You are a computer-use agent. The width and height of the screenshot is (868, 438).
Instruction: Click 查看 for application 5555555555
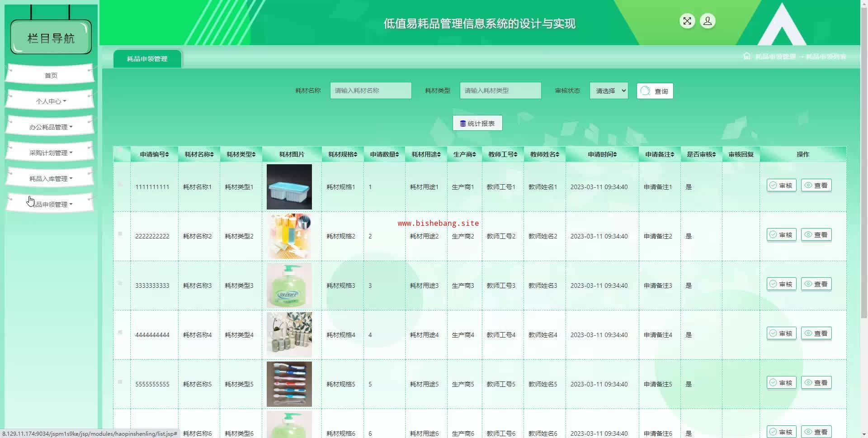(x=816, y=383)
